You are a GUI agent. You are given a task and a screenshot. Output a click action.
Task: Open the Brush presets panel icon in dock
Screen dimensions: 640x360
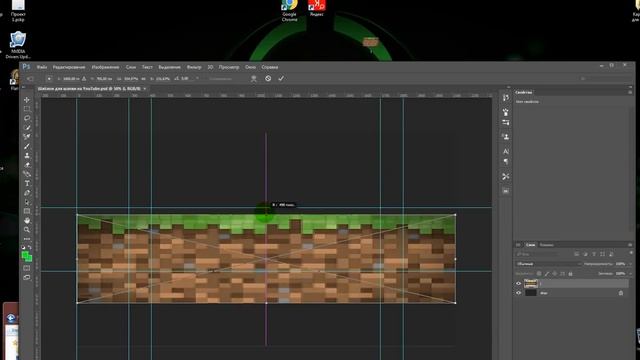point(506,112)
